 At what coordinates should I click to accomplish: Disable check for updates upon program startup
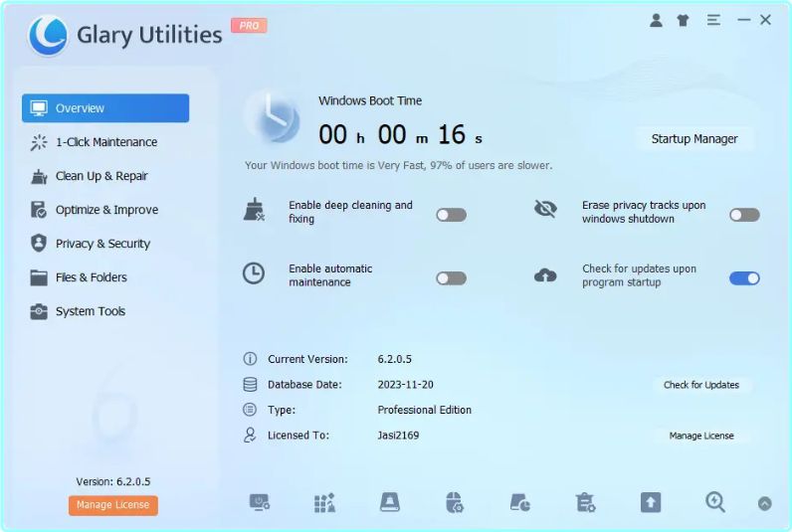744,278
